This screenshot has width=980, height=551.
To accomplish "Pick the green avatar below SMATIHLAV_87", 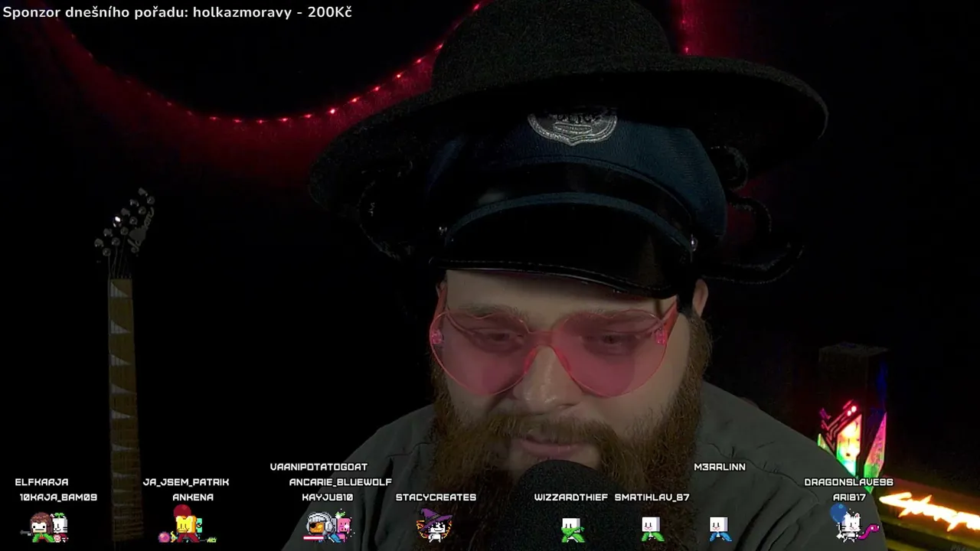I will (x=652, y=529).
